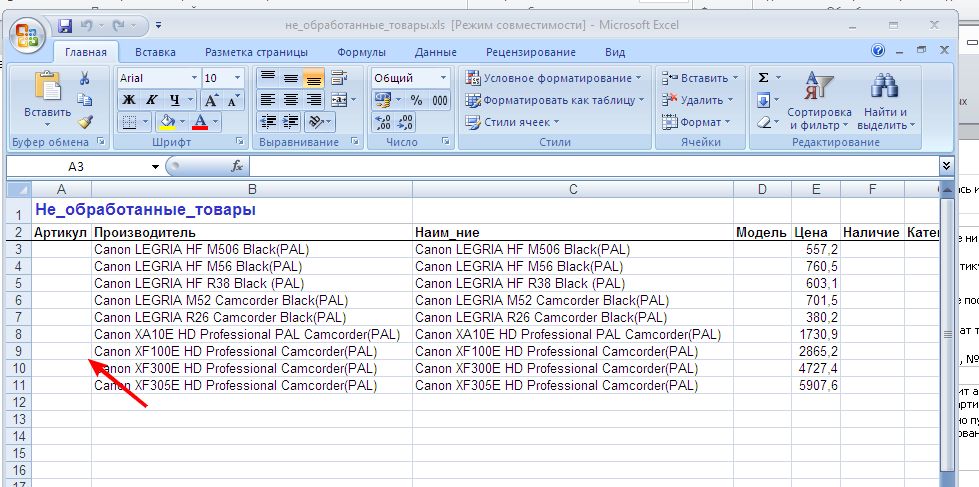The height and width of the screenshot is (487, 979).
Task: Select cell with price 2865,2
Action: pyautogui.click(x=815, y=352)
